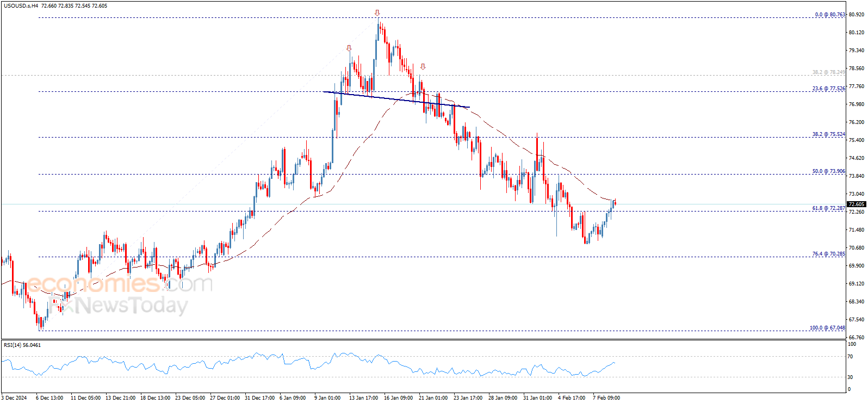
Task: Click the 74.620 price axis value
Action: 857,158
